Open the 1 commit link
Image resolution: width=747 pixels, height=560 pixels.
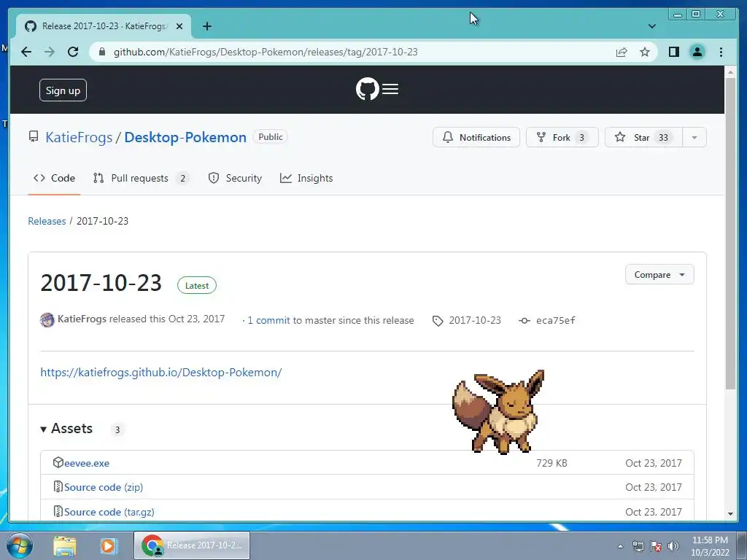[x=268, y=321]
